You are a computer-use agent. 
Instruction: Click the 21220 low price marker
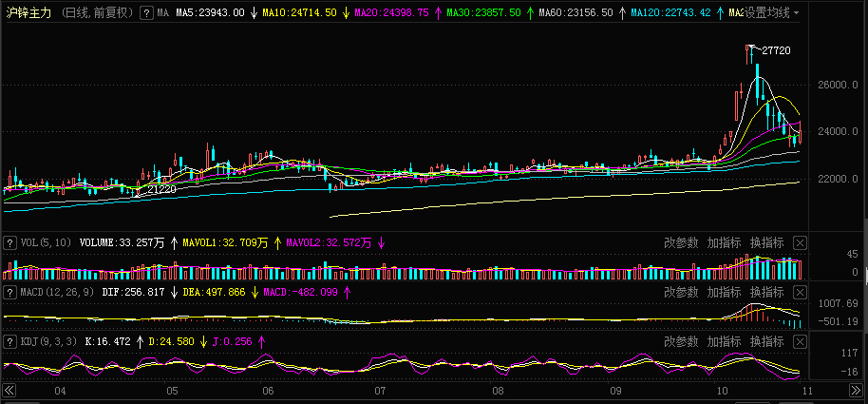click(160, 190)
